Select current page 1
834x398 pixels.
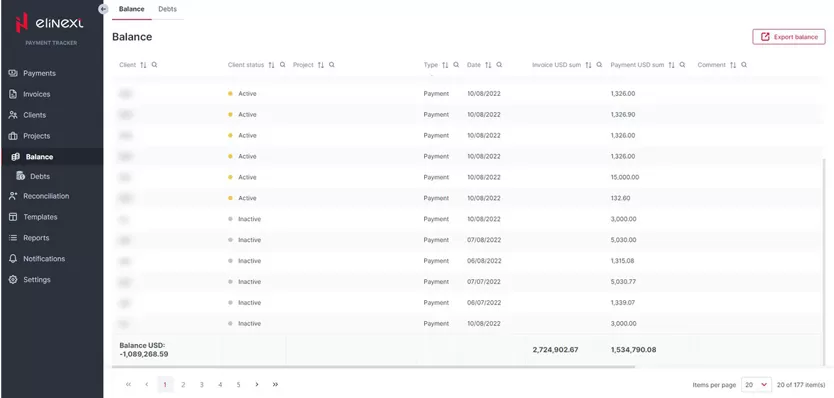click(x=165, y=384)
